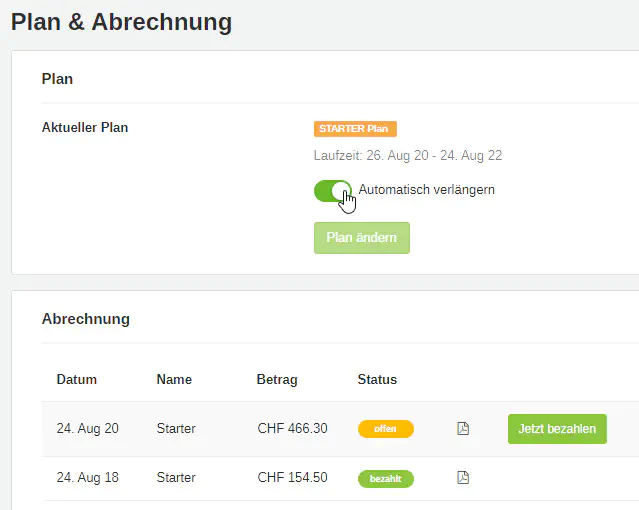
Task: Download PDF for the 24. Aug 20 invoice
Action: (463, 429)
